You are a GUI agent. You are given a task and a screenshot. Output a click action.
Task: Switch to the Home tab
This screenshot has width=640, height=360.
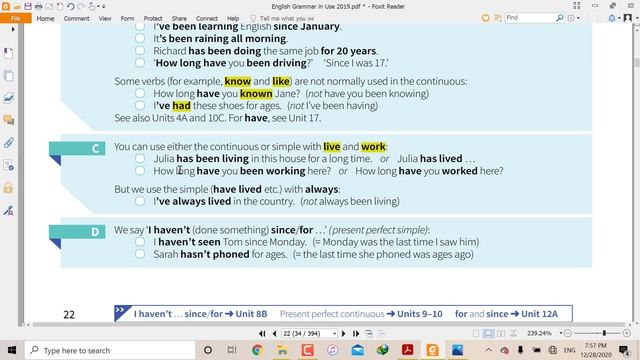[x=45, y=18]
